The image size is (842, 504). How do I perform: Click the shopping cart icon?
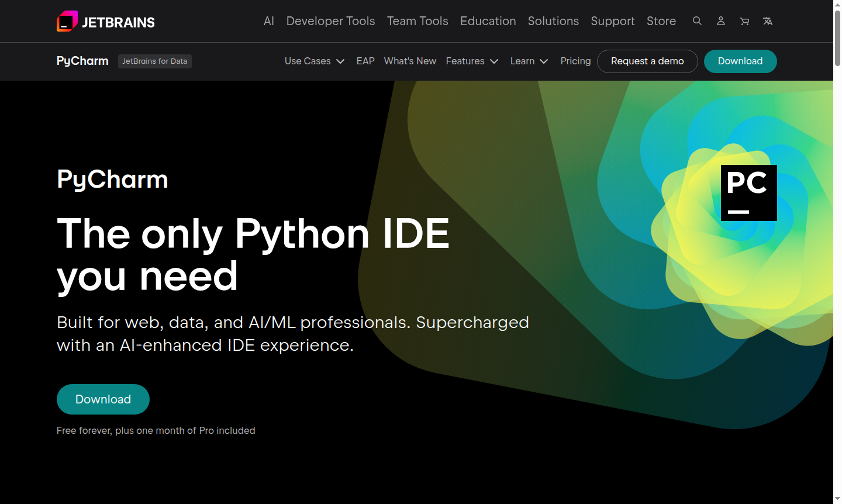pos(744,21)
